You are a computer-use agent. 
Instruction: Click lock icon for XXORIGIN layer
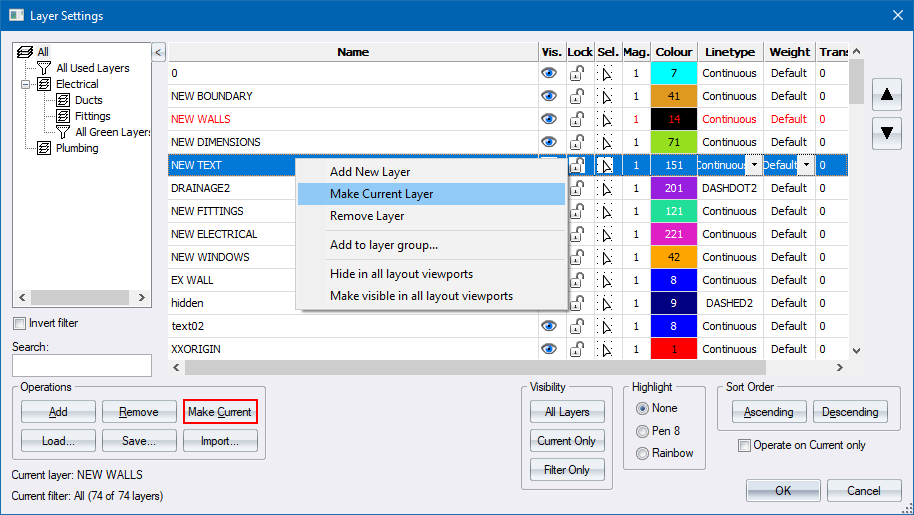pyautogui.click(x=578, y=349)
